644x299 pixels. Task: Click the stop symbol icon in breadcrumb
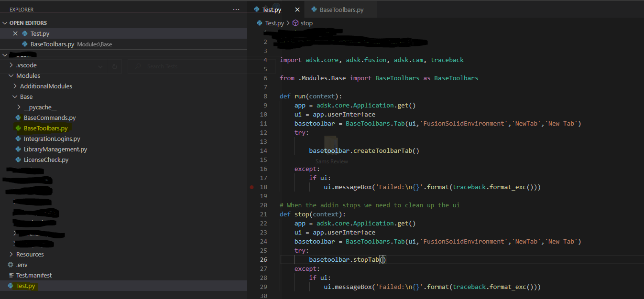pos(295,23)
